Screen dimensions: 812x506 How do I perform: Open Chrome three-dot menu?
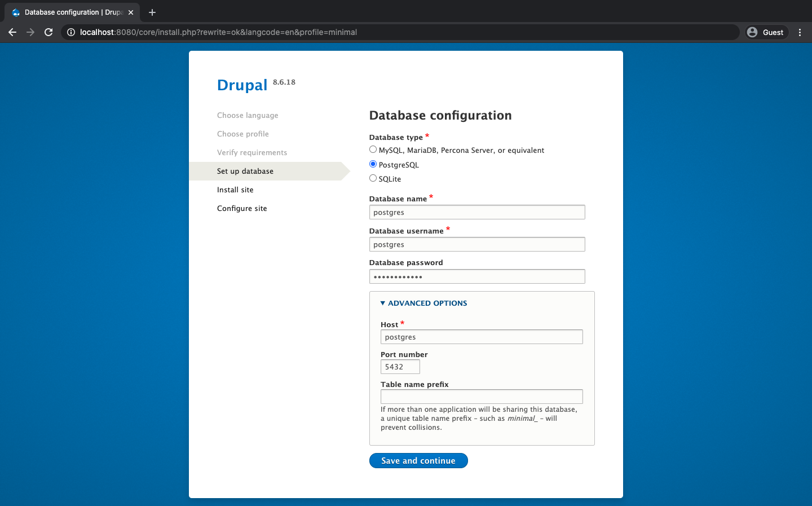(x=800, y=32)
